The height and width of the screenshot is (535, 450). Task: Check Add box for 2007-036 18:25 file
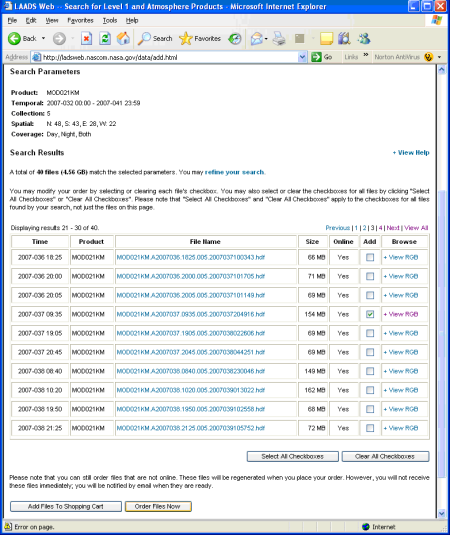click(370, 257)
